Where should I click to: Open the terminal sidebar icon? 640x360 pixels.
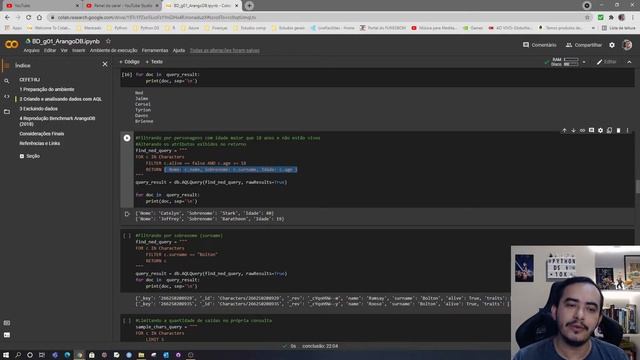[7, 335]
